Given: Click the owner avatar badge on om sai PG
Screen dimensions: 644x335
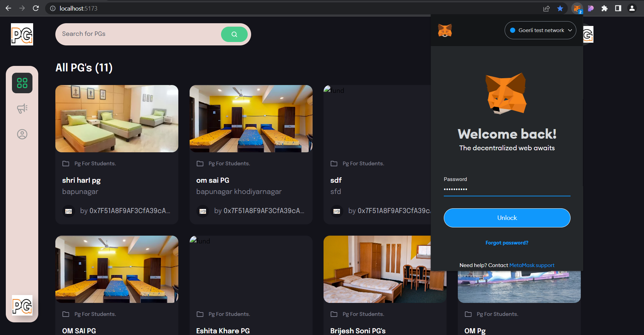Looking at the screenshot, I should click(x=203, y=211).
